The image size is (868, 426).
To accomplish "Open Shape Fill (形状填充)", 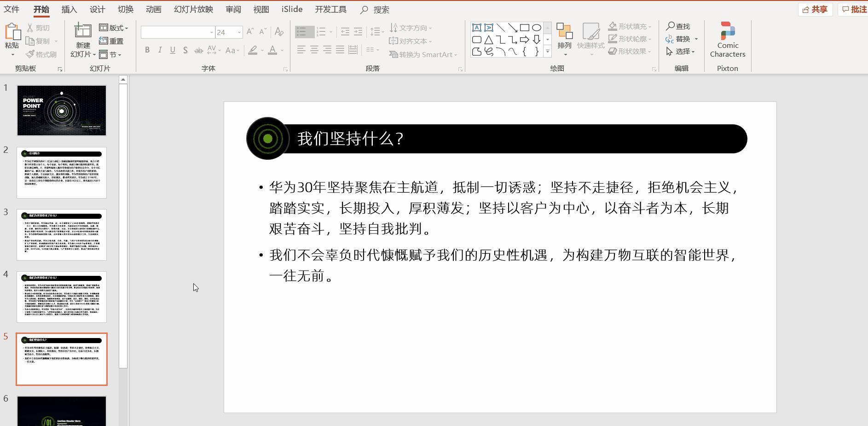I will [630, 26].
